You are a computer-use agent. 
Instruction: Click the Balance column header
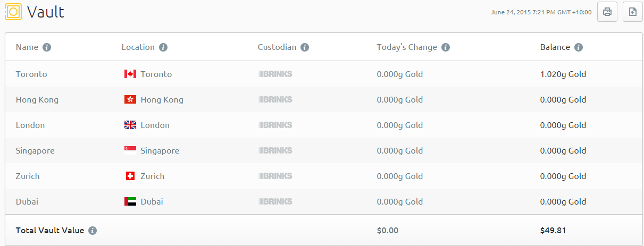click(555, 47)
